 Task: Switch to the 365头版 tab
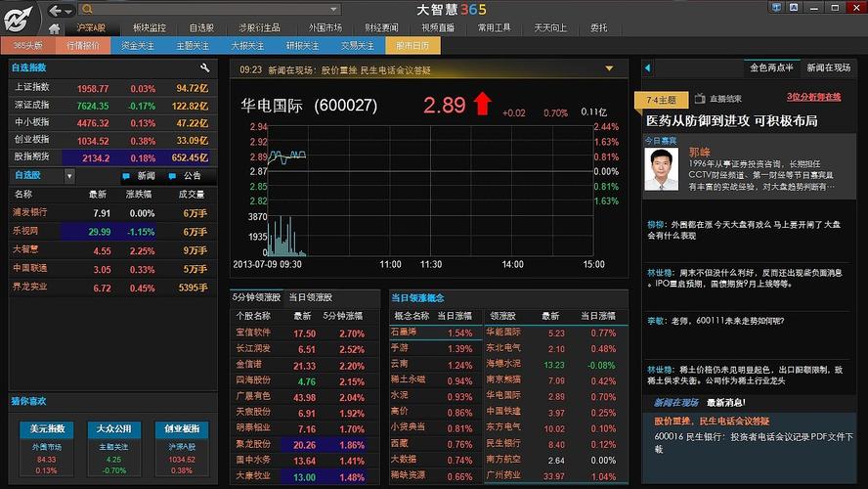pos(27,45)
